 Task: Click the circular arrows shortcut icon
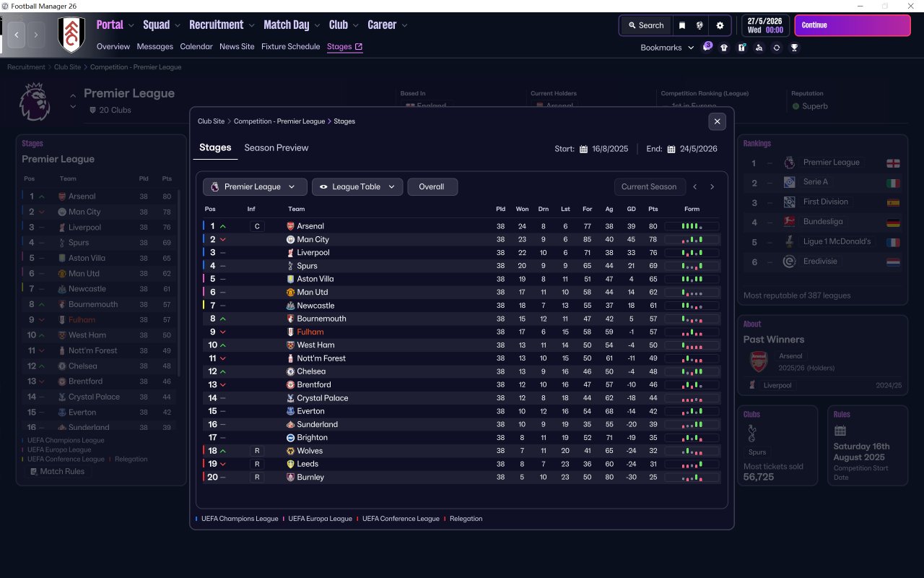pos(777,48)
